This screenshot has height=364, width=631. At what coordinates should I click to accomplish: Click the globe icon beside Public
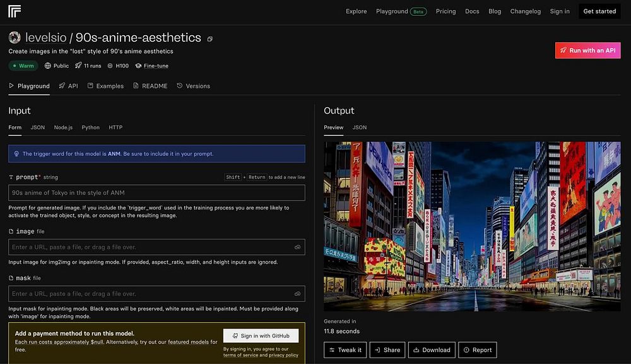click(47, 66)
